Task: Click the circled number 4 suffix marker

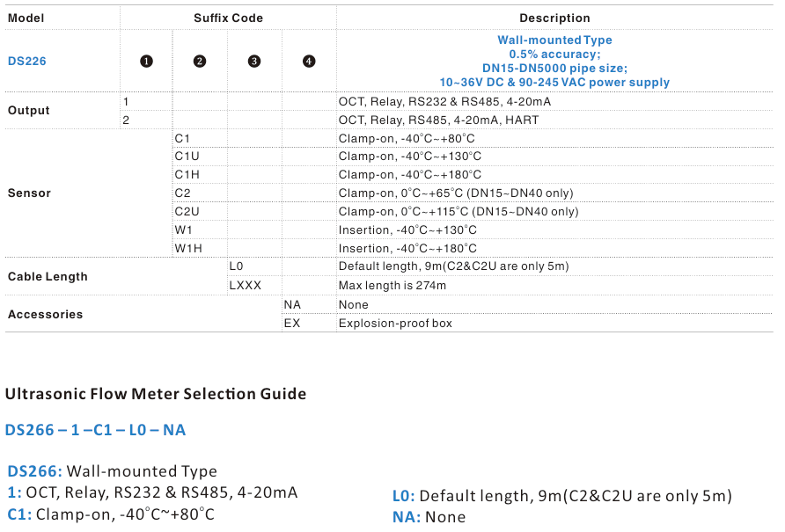Action: tap(309, 62)
